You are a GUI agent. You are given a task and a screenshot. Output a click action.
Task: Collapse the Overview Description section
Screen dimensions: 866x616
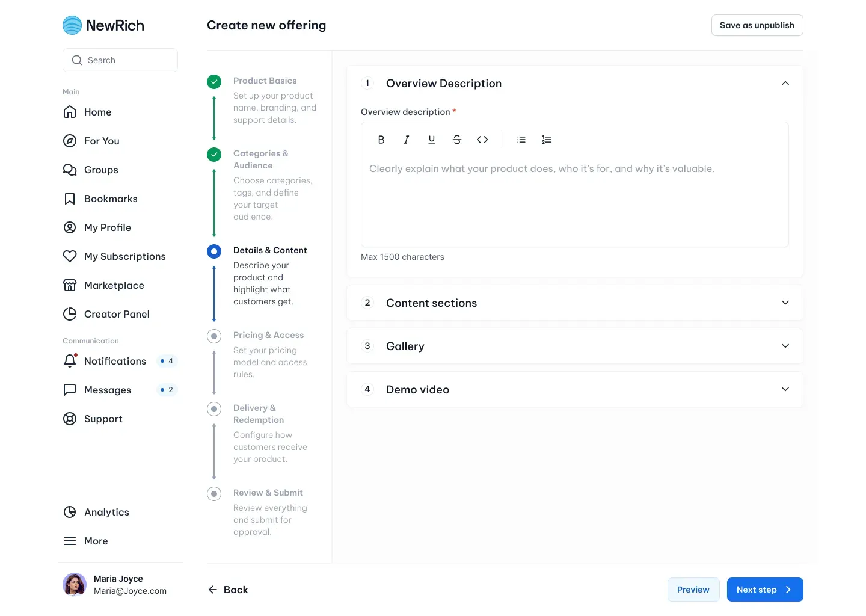(x=785, y=83)
